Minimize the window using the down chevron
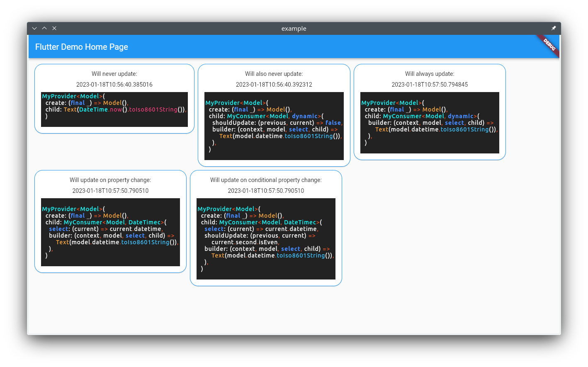The image size is (588, 367). 34,28
